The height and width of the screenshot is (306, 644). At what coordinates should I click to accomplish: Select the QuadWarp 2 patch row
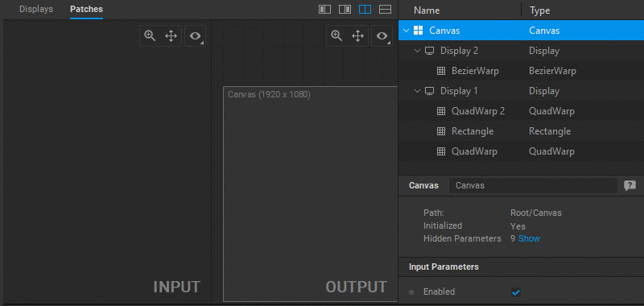[521, 111]
